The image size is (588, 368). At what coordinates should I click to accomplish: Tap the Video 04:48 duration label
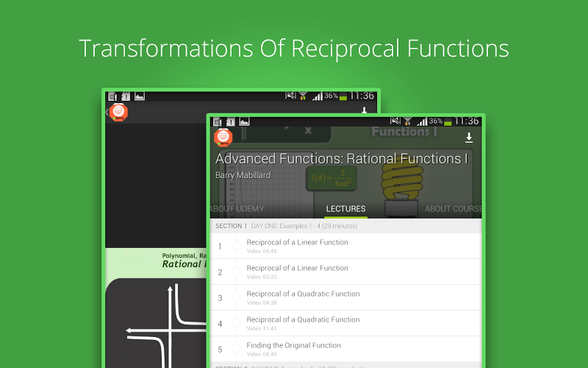(262, 251)
